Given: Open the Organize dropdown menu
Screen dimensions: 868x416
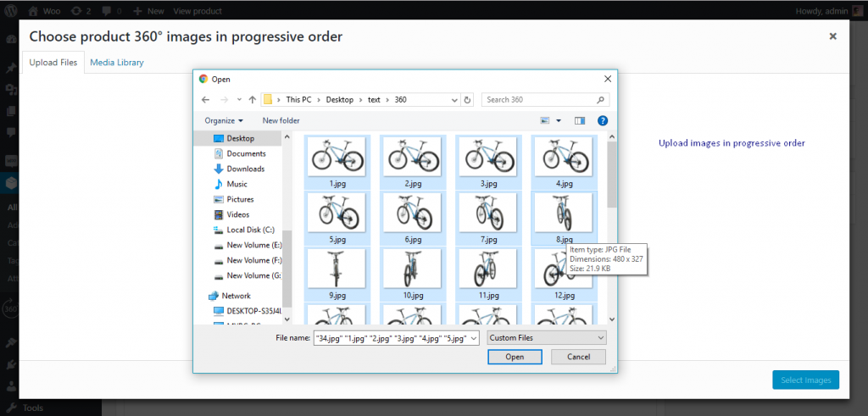Looking at the screenshot, I should [x=224, y=121].
